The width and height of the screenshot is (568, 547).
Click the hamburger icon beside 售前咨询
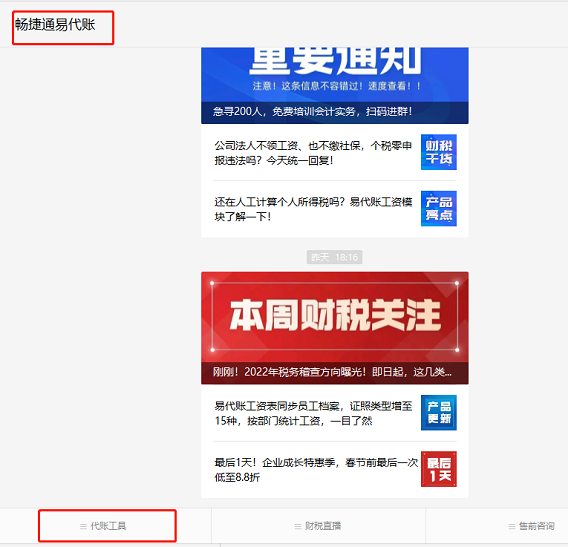[x=512, y=526]
